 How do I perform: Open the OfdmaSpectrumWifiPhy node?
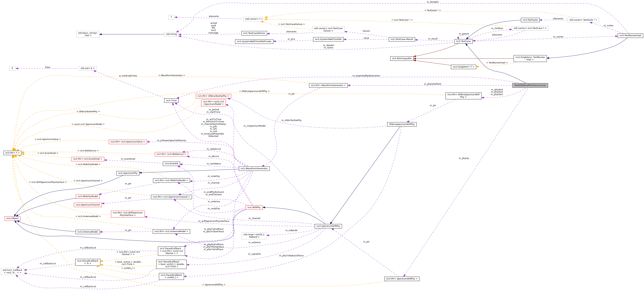402,124
